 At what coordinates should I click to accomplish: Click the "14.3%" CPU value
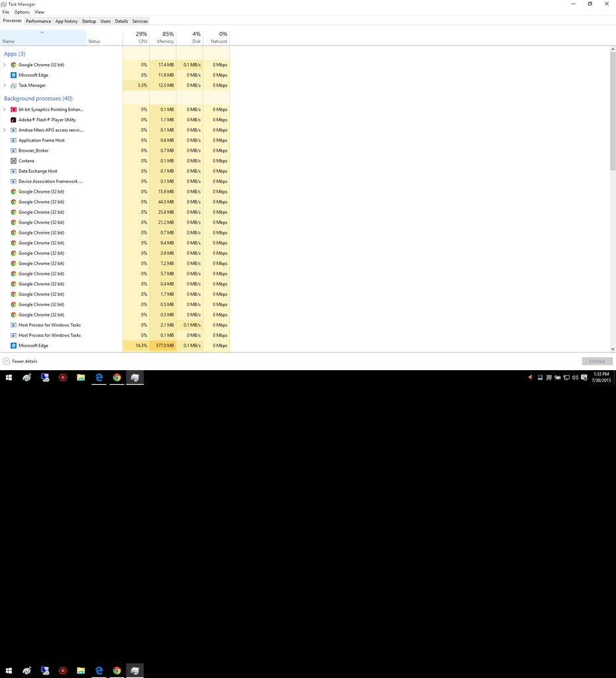[142, 346]
